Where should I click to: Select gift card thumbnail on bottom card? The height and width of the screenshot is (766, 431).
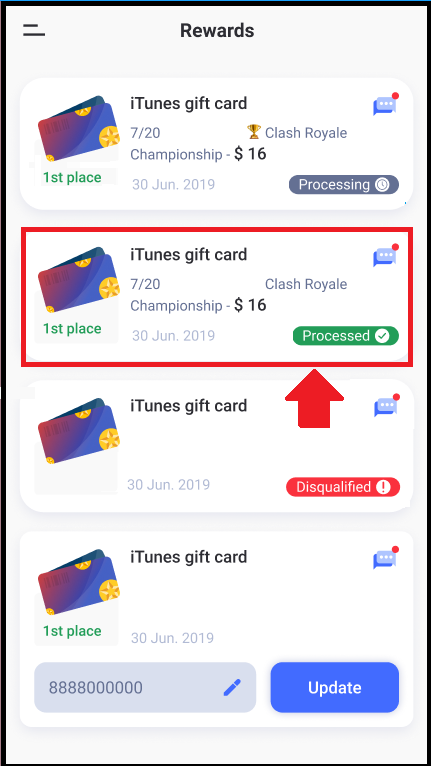point(79,582)
